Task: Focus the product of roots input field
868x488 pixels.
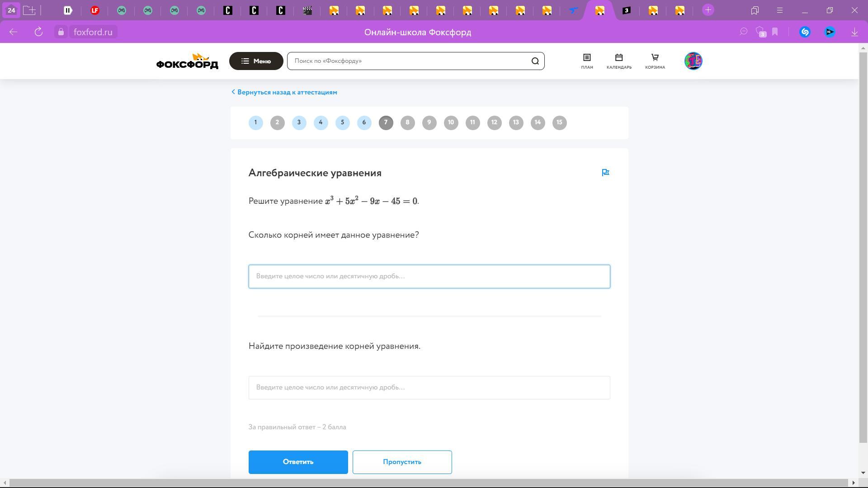Action: click(429, 388)
